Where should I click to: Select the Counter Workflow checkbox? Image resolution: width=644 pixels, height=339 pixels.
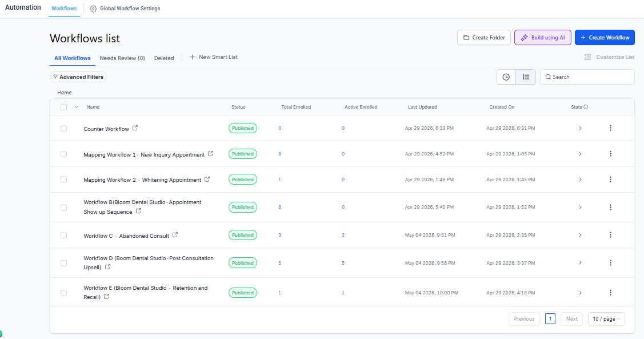pos(63,129)
